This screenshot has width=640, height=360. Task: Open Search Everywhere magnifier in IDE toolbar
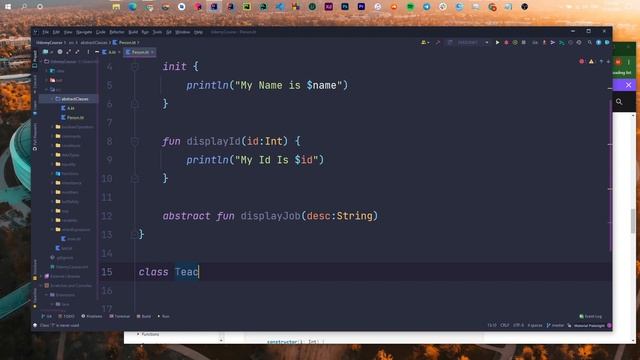[x=590, y=42]
